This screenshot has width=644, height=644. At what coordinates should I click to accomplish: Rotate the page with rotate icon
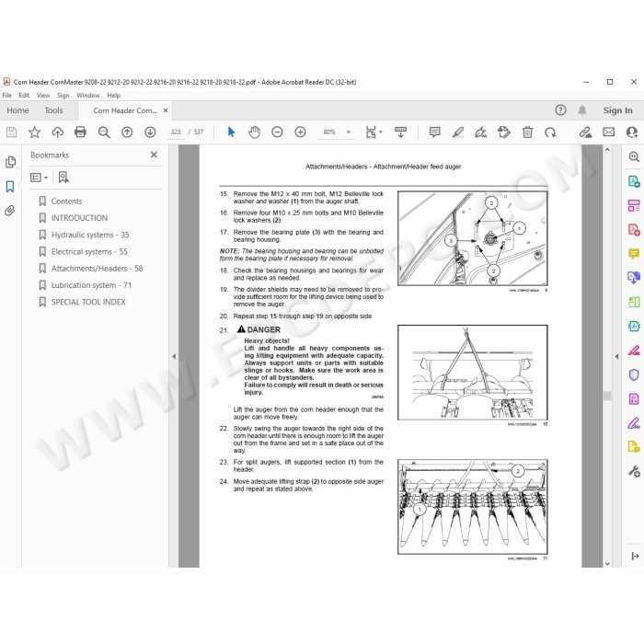click(550, 132)
